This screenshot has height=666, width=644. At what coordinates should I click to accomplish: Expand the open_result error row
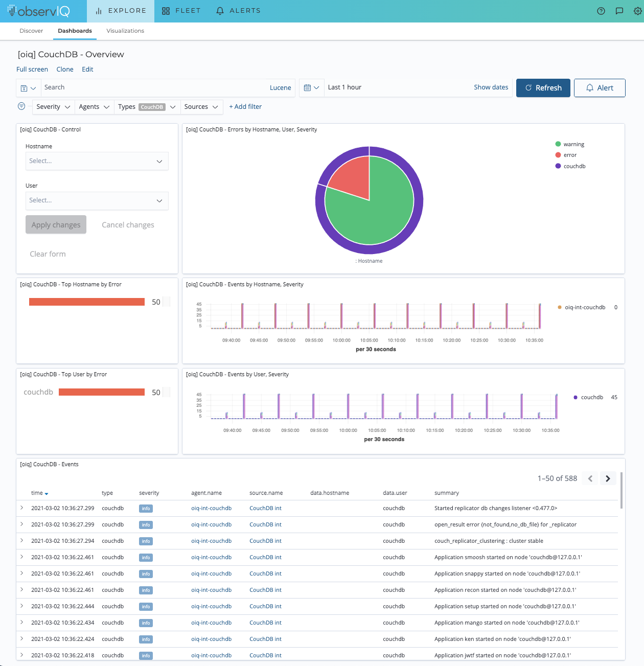(22, 524)
